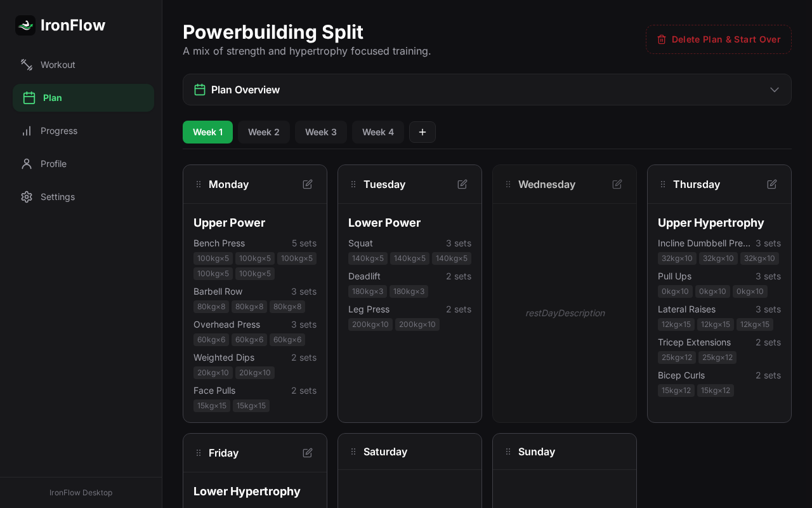Click Delete Plan & Start Over
The image size is (812, 508).
coord(718,39)
